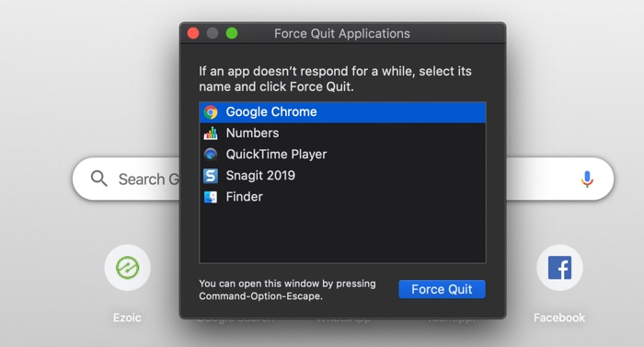Open the Facebook shortcut icon
The image size is (644, 347).
[559, 268]
